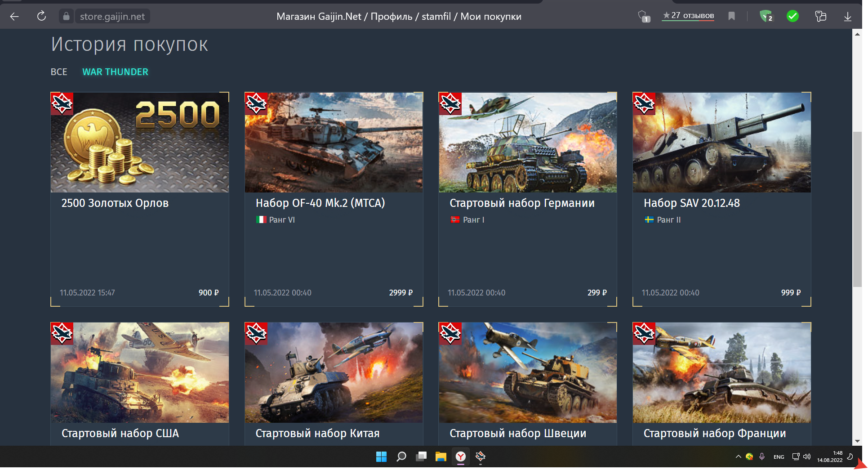
Task: Click the Italian flag beside Ранг VI
Action: click(x=261, y=220)
